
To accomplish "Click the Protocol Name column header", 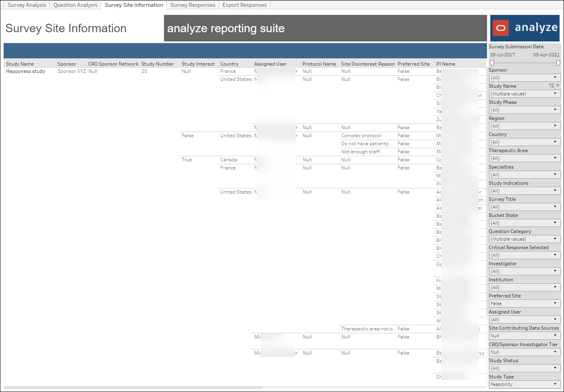I will [x=319, y=64].
